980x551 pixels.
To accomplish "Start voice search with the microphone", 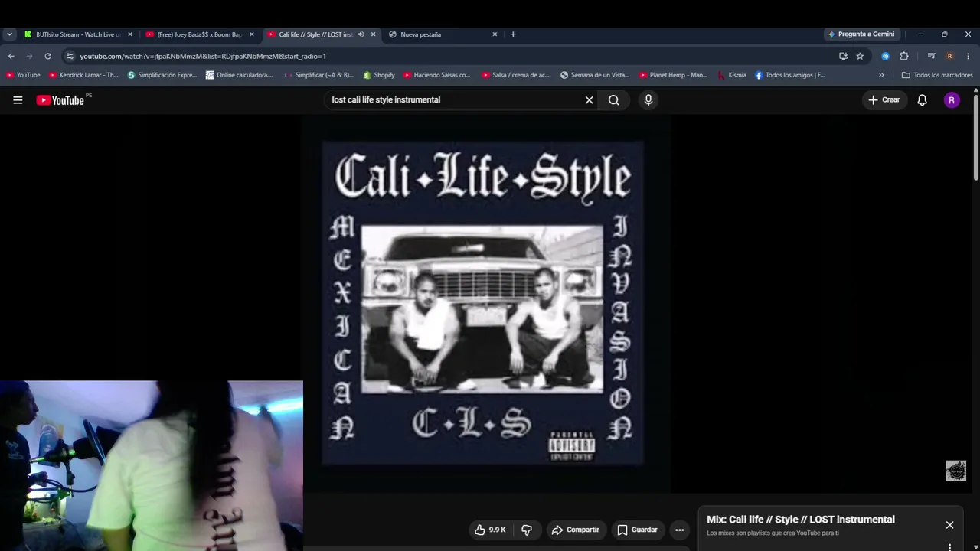I will [x=648, y=100].
